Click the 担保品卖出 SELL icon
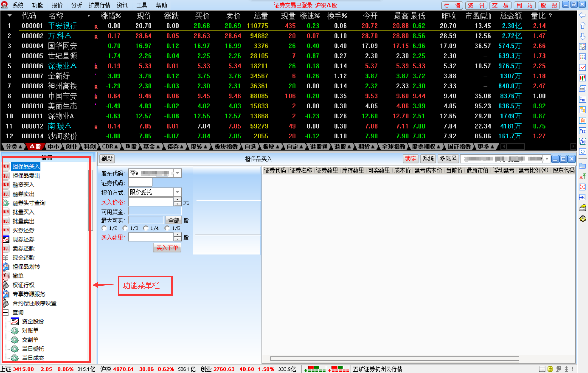Viewport: 588px width, 373px height. pyautogui.click(x=6, y=176)
